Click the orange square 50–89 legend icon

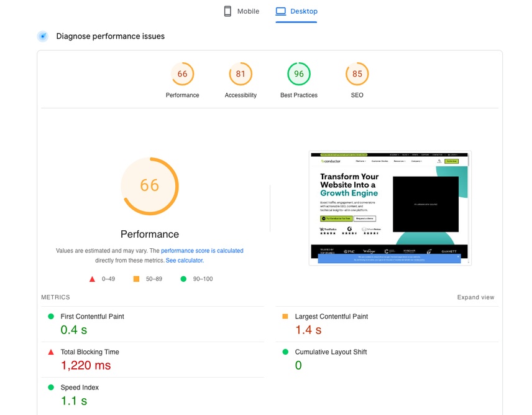coord(136,279)
